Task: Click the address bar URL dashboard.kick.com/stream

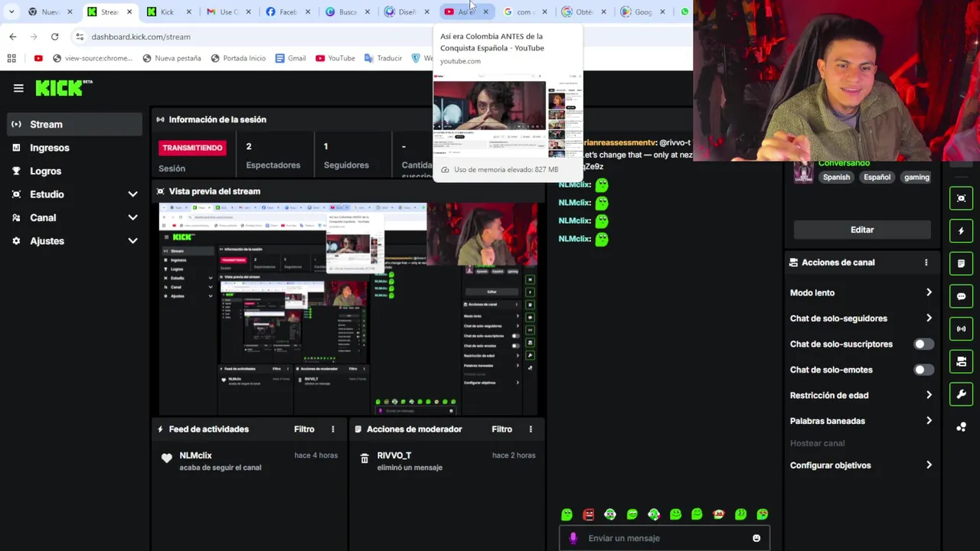Action: 141,37
